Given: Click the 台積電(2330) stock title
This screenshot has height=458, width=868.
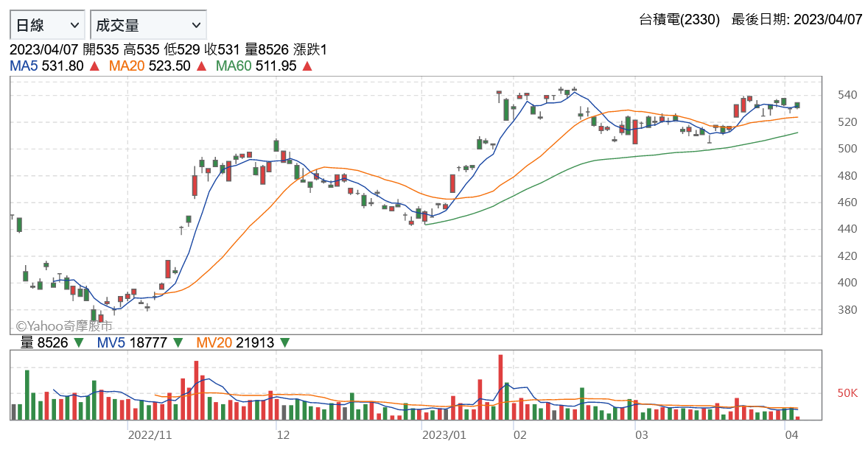Looking at the screenshot, I should [x=679, y=19].
